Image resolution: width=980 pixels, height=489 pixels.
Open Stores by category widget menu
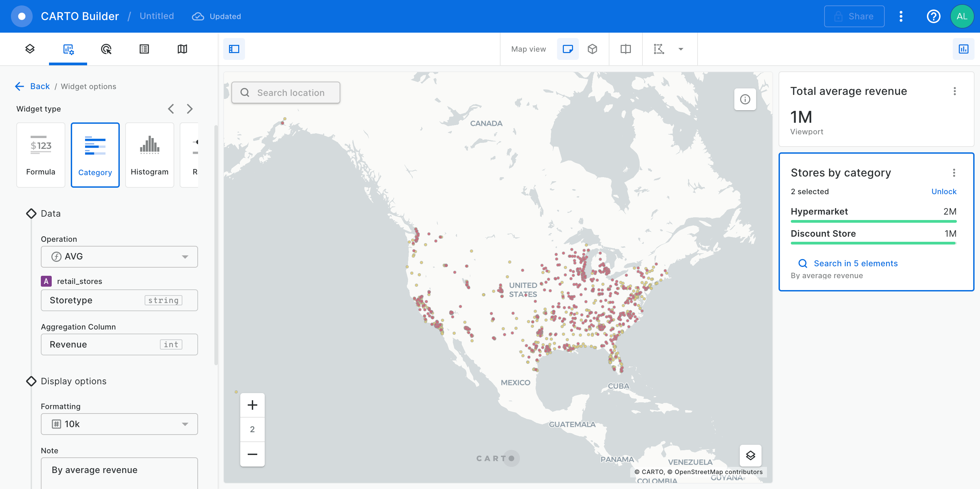[954, 173]
